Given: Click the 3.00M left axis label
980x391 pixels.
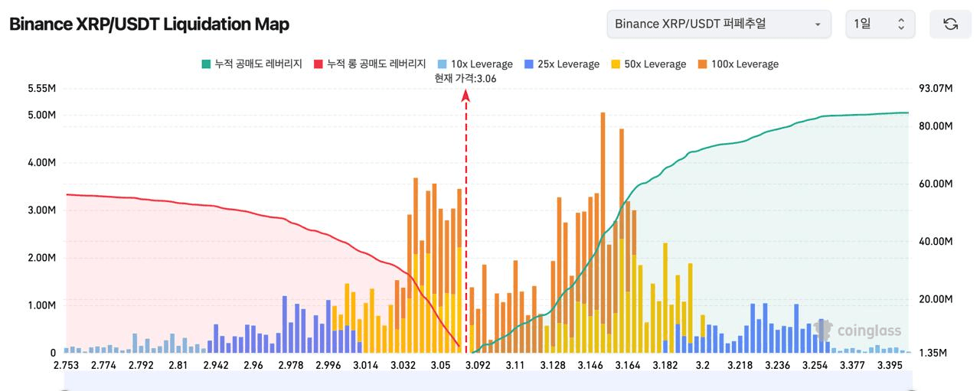Looking at the screenshot, I should pos(41,210).
